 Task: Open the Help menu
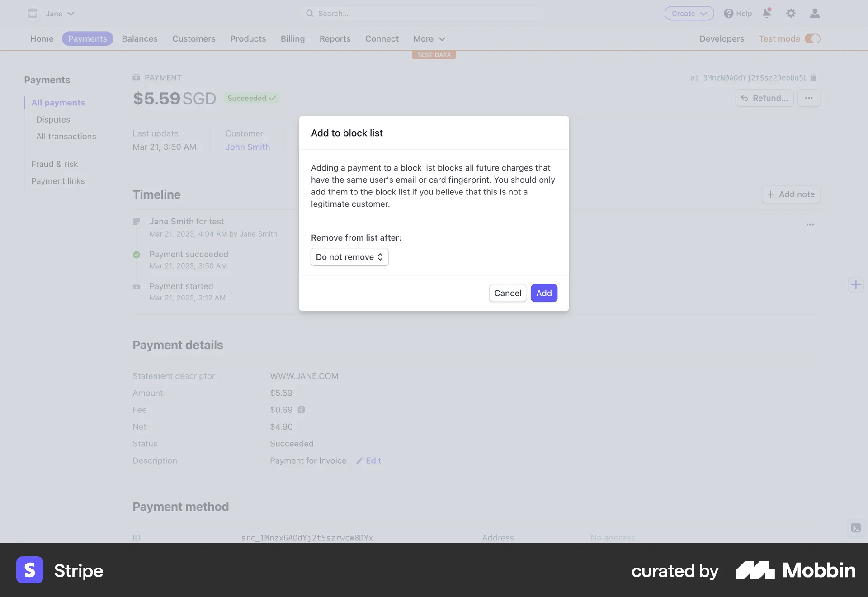tap(737, 13)
